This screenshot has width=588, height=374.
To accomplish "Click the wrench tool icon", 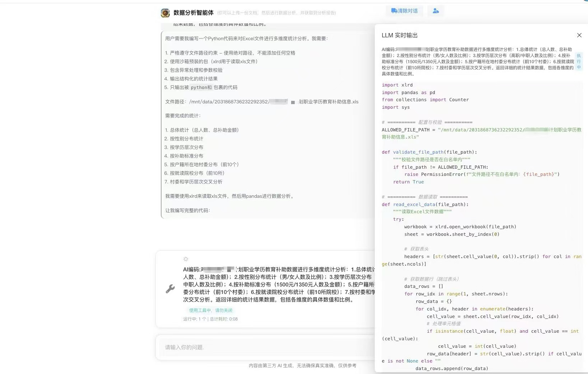I will [x=170, y=289].
